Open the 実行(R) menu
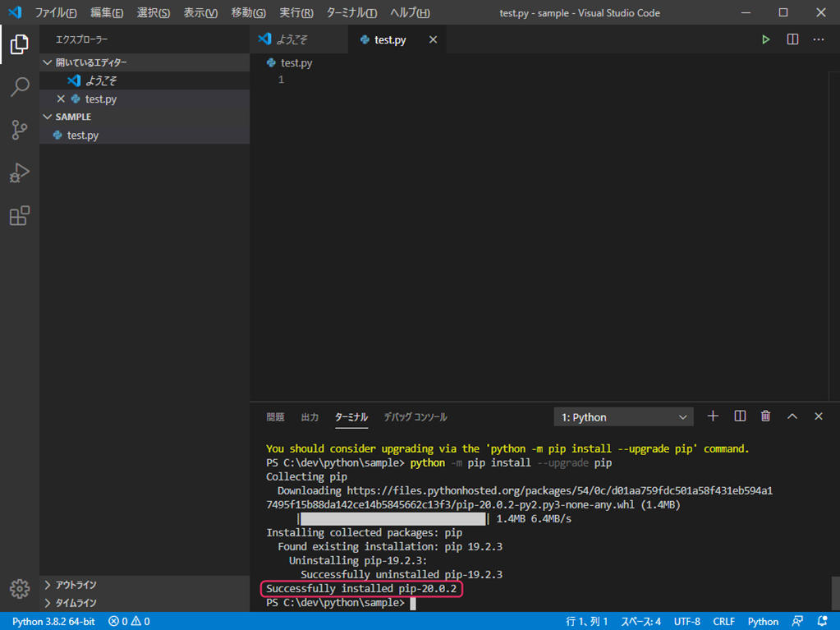This screenshot has width=840, height=630. [296, 12]
